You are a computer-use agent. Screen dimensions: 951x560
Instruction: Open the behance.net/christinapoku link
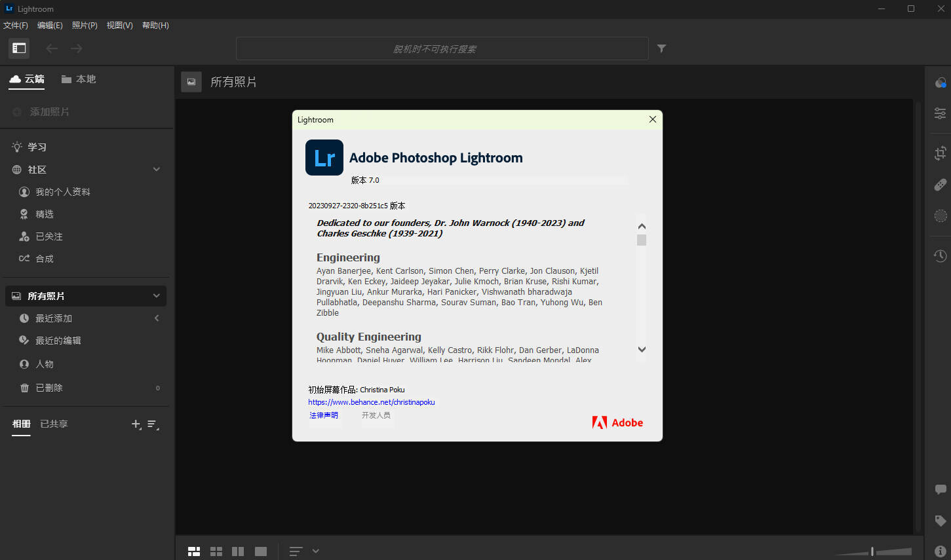pyautogui.click(x=372, y=402)
